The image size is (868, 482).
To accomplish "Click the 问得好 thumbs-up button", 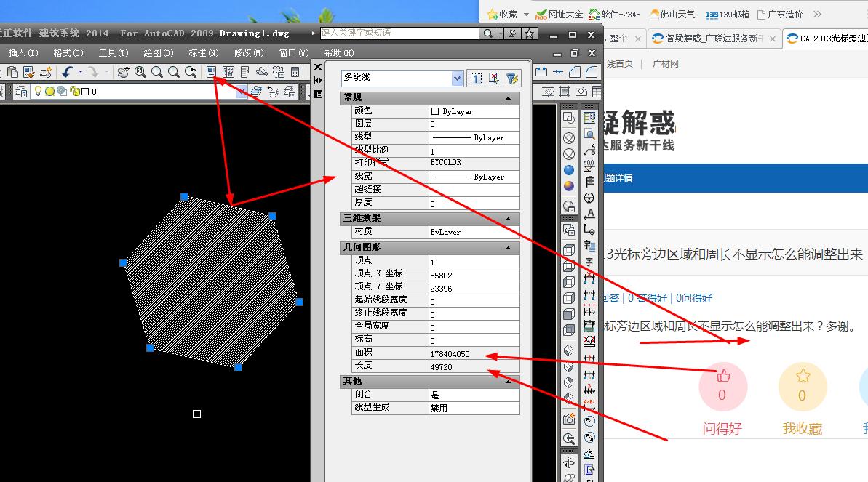I will point(722,386).
